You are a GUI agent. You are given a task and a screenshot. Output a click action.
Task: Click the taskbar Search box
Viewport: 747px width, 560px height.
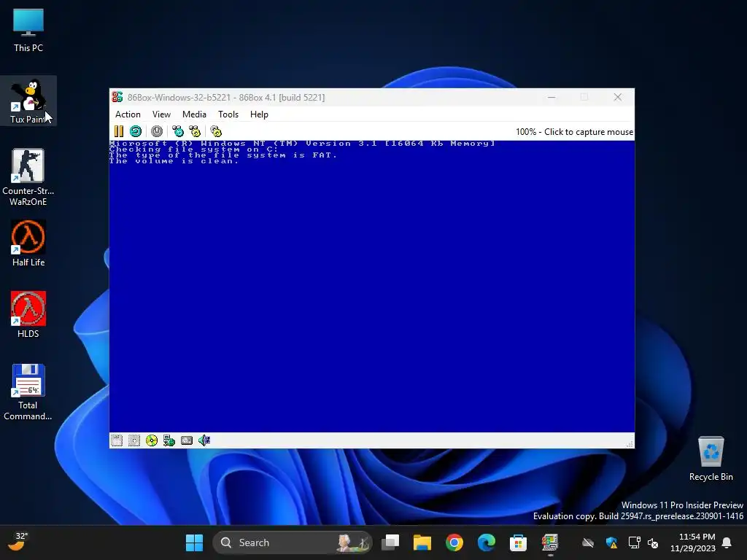(x=292, y=542)
